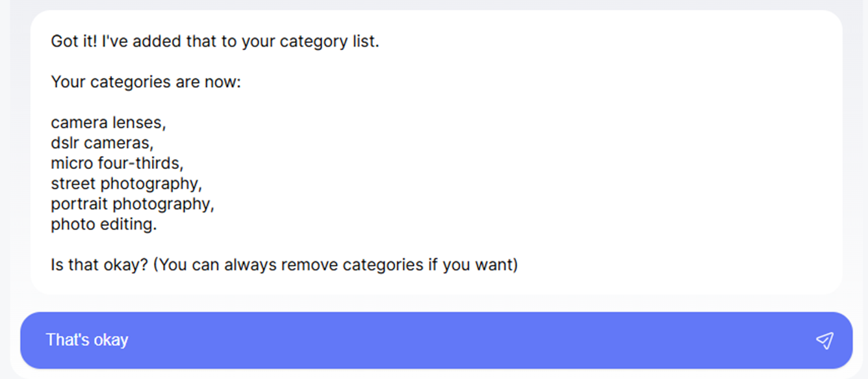Select the 'portrait photography' category

133,204
